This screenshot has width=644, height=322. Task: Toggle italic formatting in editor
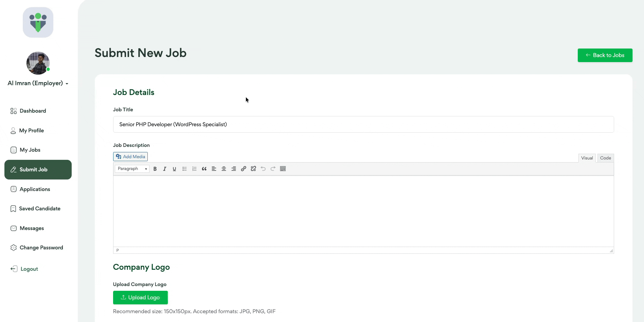coord(165,169)
